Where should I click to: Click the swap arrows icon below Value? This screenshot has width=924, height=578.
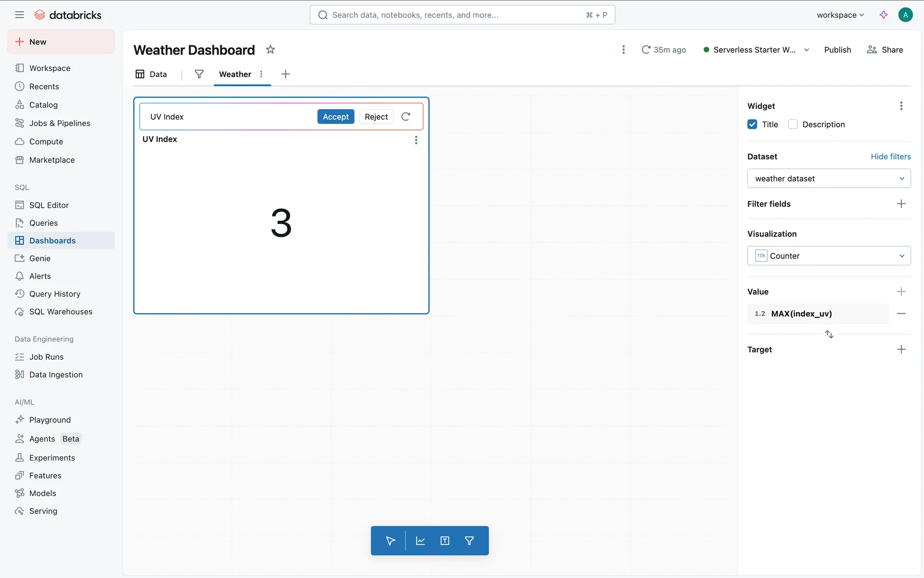point(829,334)
